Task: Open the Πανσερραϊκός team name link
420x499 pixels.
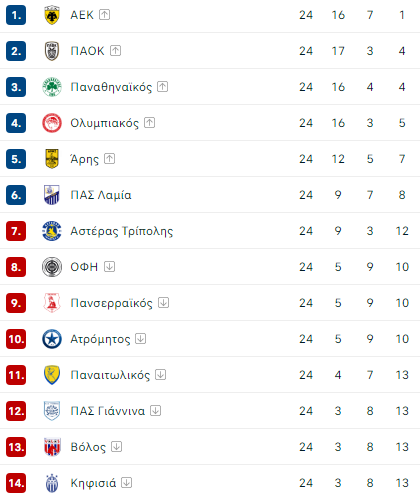Action: (111, 303)
